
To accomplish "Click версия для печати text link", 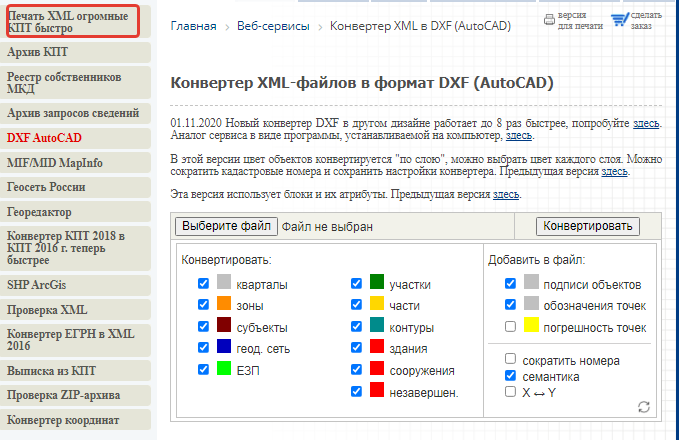I will pos(580,20).
